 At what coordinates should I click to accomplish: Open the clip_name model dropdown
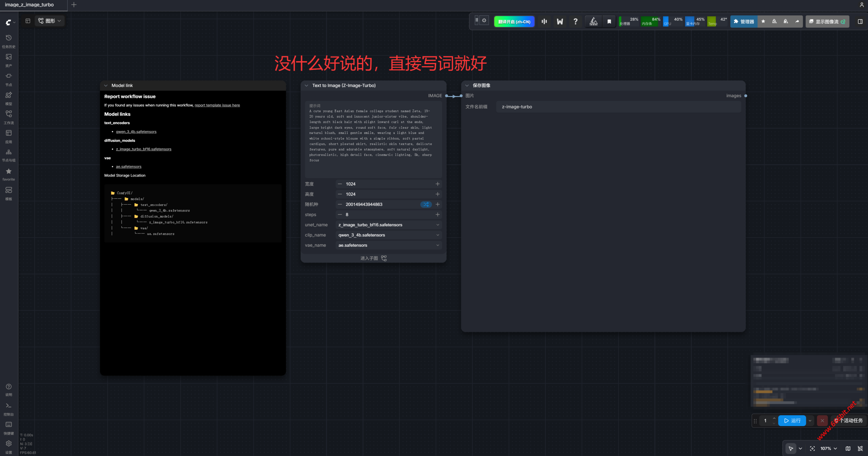[389, 235]
